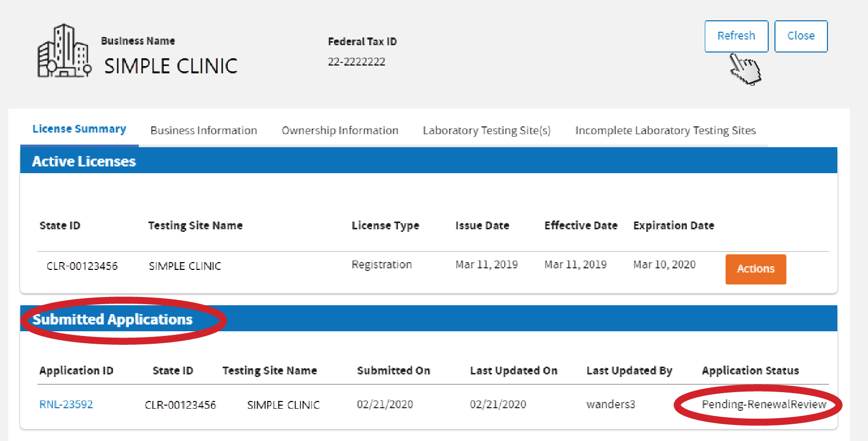
Task: Click the Close button
Action: point(800,36)
